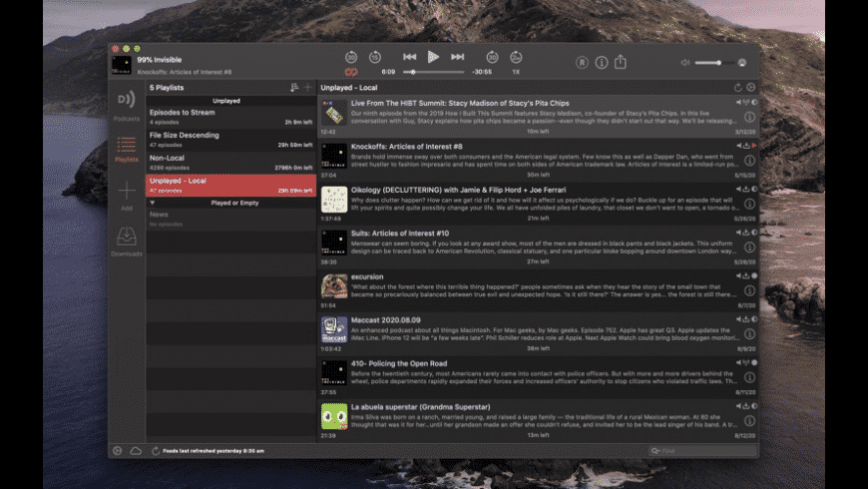Open the Downloads sidebar section
Screen dimensions: 868x489
127,242
